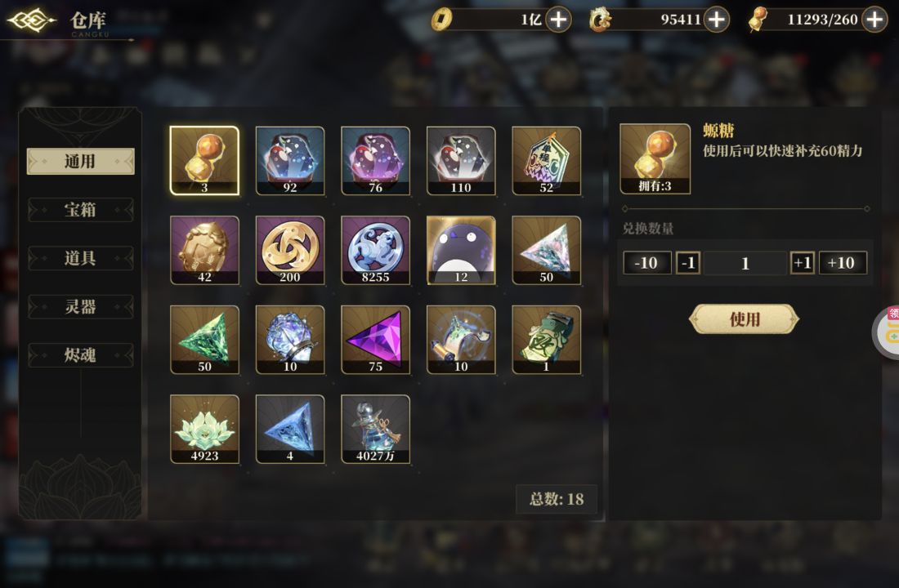899x588 pixels.
Task: Select the blue triangle gem with count 4
Action: coord(290,430)
